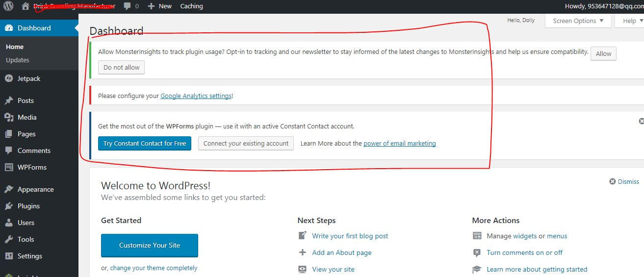Go to Home submenu under Dashboard
644x277 pixels.
pyautogui.click(x=15, y=47)
